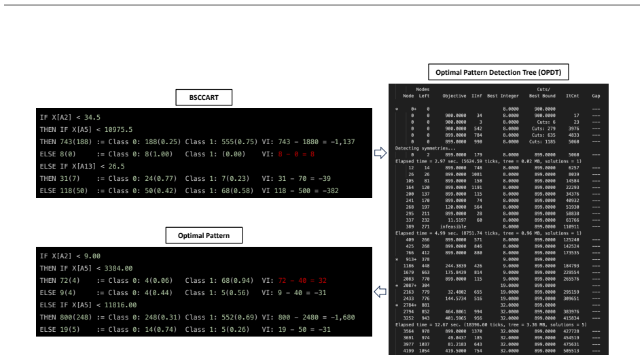Click the VI: 800 − 2480 = −1,680 result
The height and width of the screenshot is (359, 644).
tap(308, 318)
